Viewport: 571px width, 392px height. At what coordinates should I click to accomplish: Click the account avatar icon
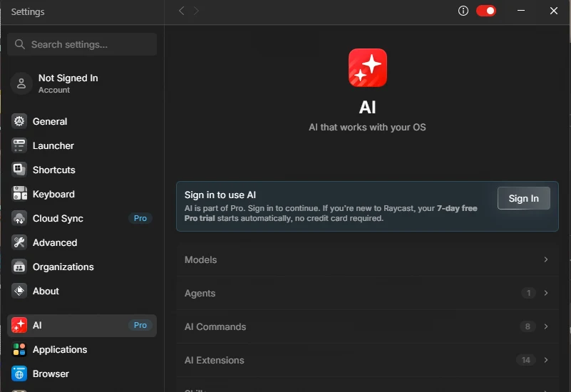(x=21, y=83)
